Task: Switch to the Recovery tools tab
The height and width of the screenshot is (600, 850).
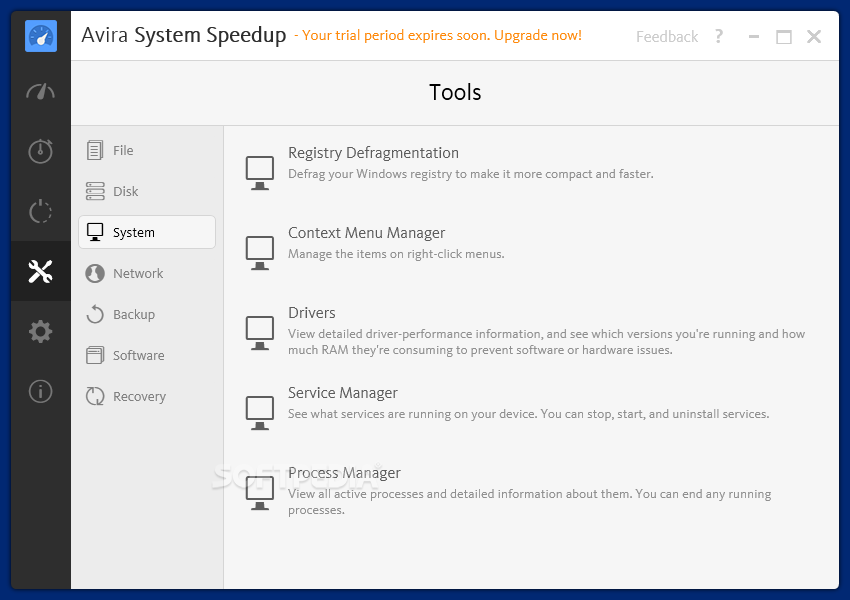Action: pyautogui.click(x=147, y=396)
